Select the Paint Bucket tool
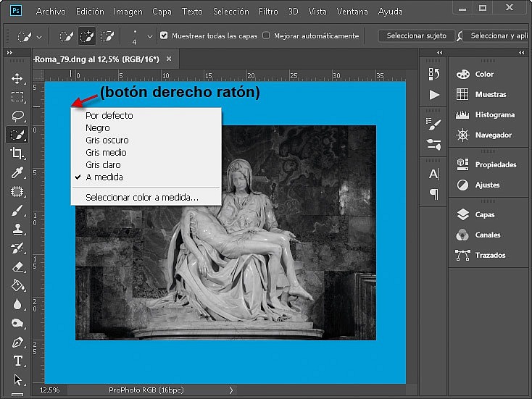The width and height of the screenshot is (532, 399). (17, 285)
